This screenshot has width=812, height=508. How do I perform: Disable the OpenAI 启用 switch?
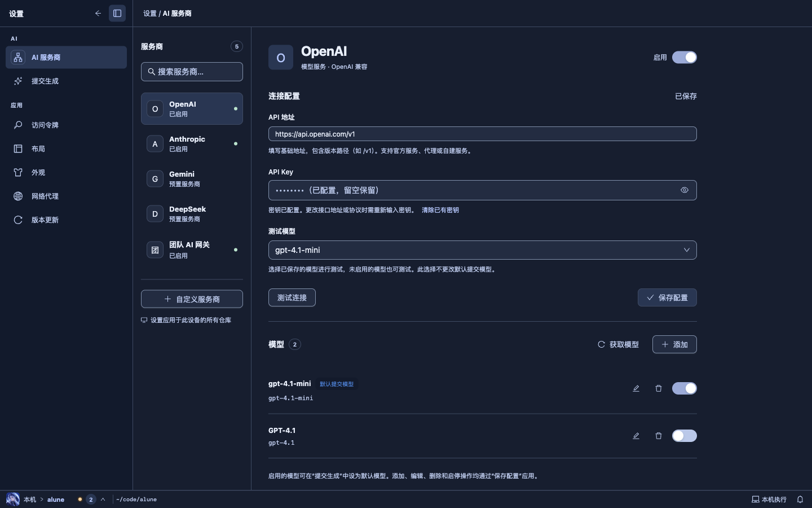tap(684, 57)
